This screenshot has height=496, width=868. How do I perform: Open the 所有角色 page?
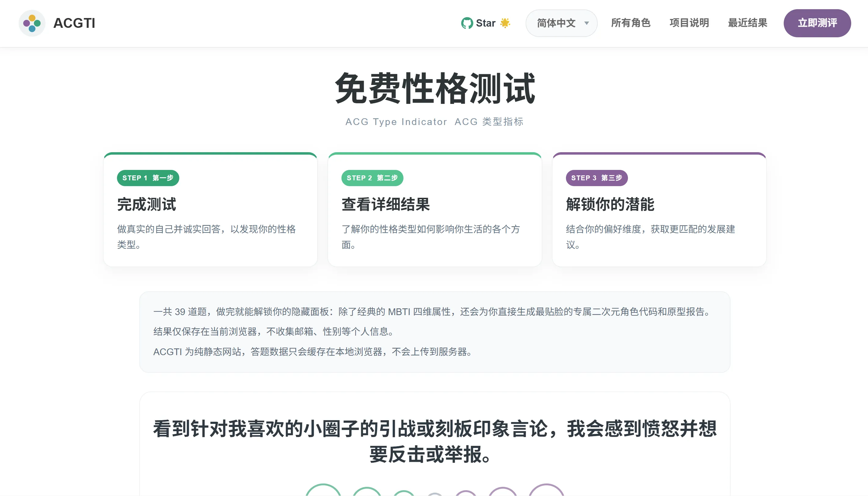pos(630,23)
